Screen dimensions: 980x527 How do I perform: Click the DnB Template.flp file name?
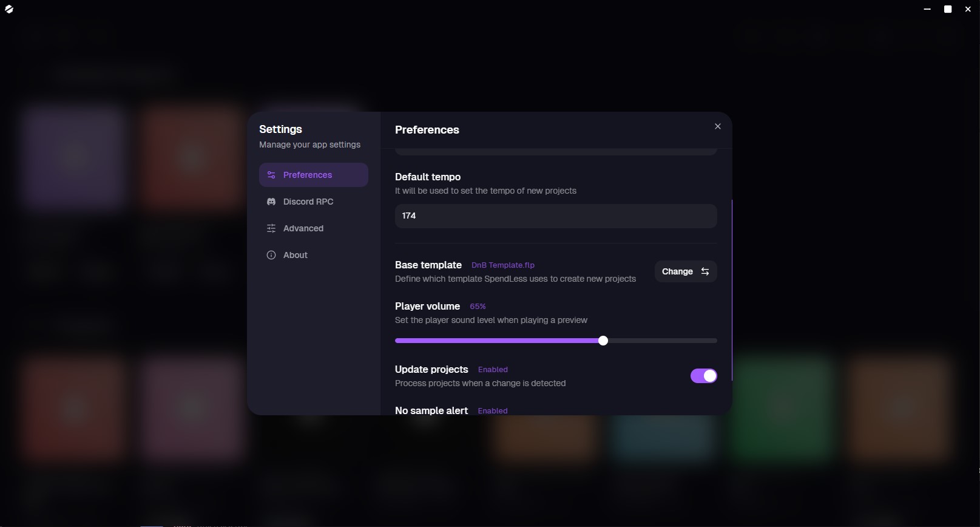pos(503,265)
